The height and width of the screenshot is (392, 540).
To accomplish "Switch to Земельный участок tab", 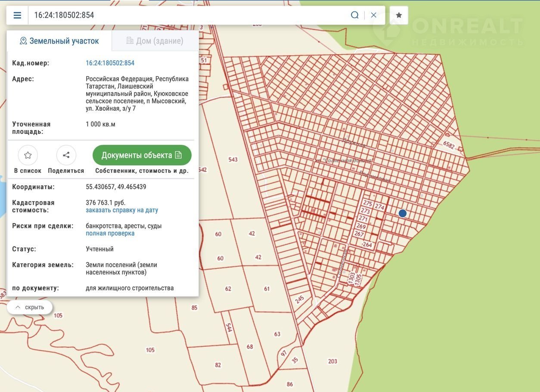I will point(59,41).
